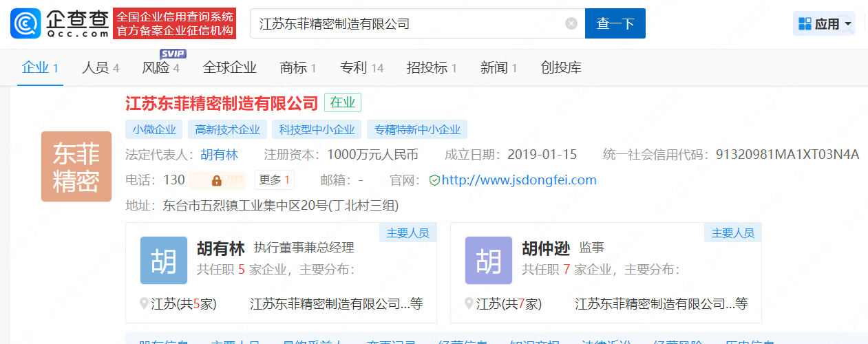868x344 pixels.
Task: Switch to the 新闻 tab
Action: click(x=499, y=67)
